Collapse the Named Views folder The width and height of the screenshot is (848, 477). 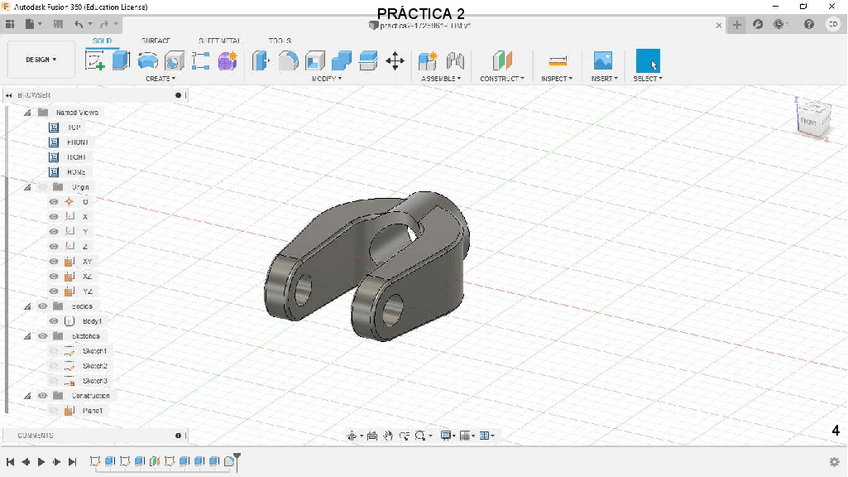pos(28,113)
